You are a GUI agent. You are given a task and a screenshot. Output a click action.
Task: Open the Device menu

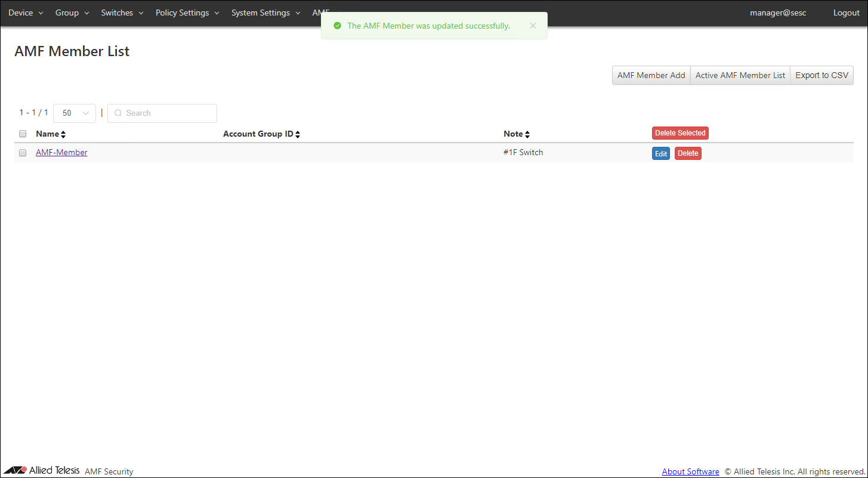coord(26,13)
